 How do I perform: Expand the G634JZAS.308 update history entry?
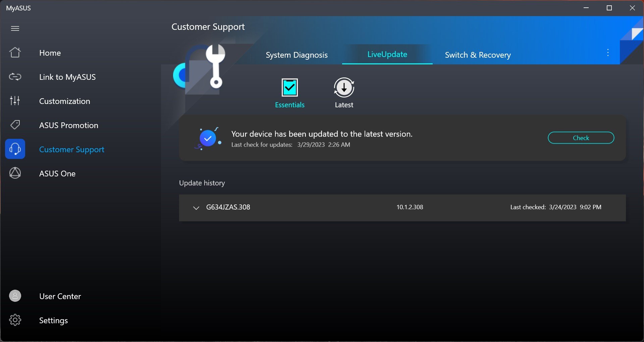(x=196, y=208)
